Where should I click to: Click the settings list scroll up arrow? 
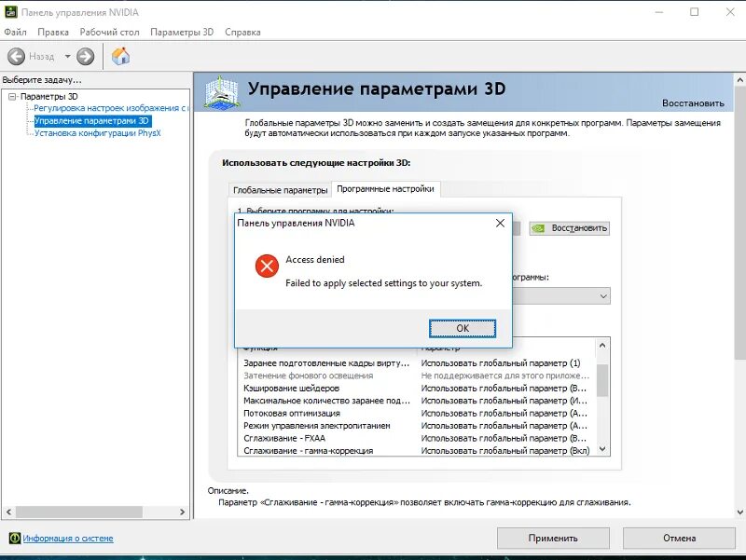(602, 345)
